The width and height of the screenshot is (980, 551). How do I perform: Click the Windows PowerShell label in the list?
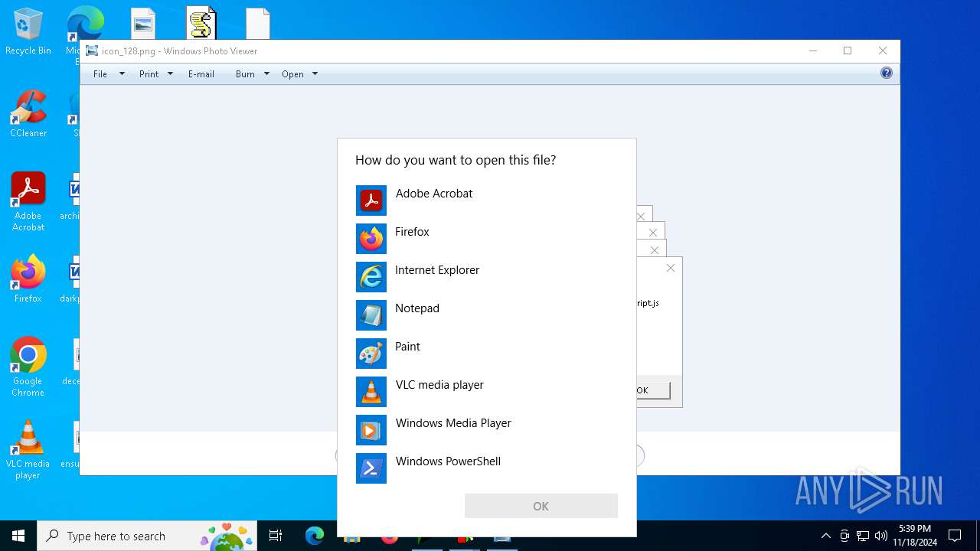coord(448,461)
